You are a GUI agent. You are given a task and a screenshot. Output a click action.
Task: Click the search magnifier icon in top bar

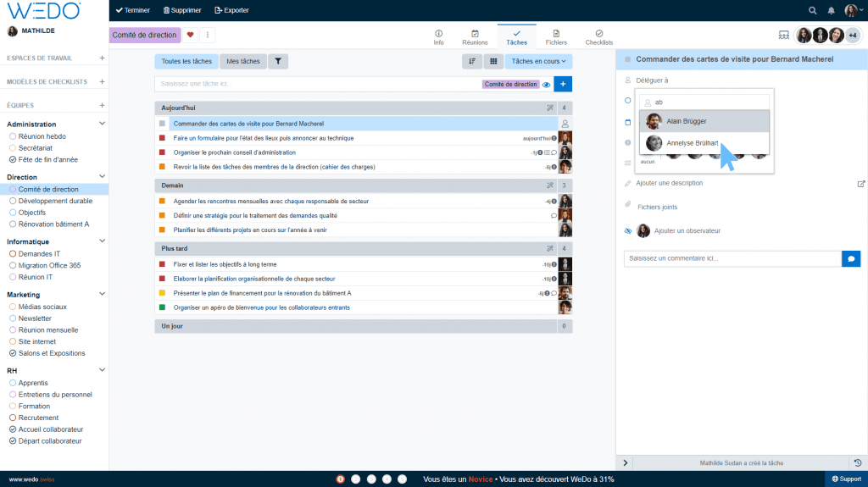point(813,10)
